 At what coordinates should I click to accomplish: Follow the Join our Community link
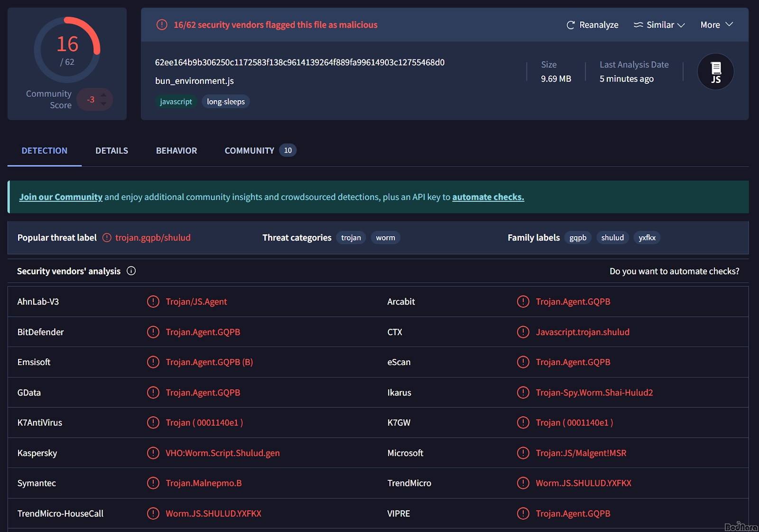point(61,197)
